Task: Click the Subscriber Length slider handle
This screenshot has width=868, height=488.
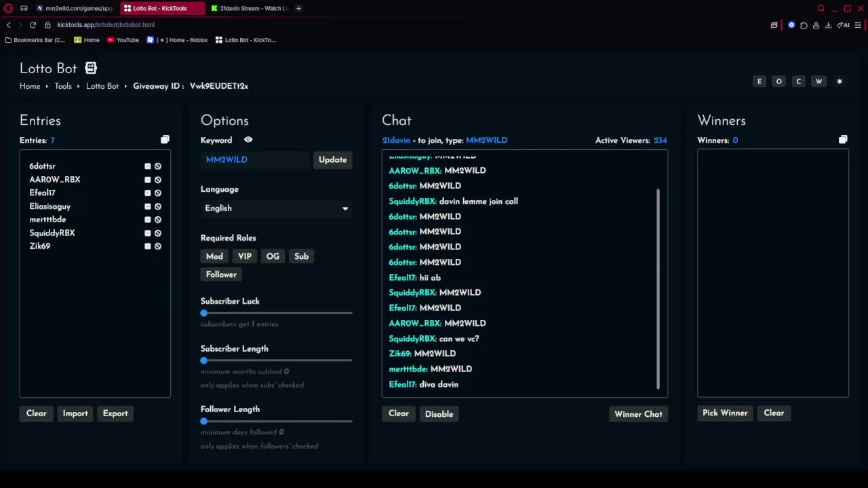Action: (203, 361)
